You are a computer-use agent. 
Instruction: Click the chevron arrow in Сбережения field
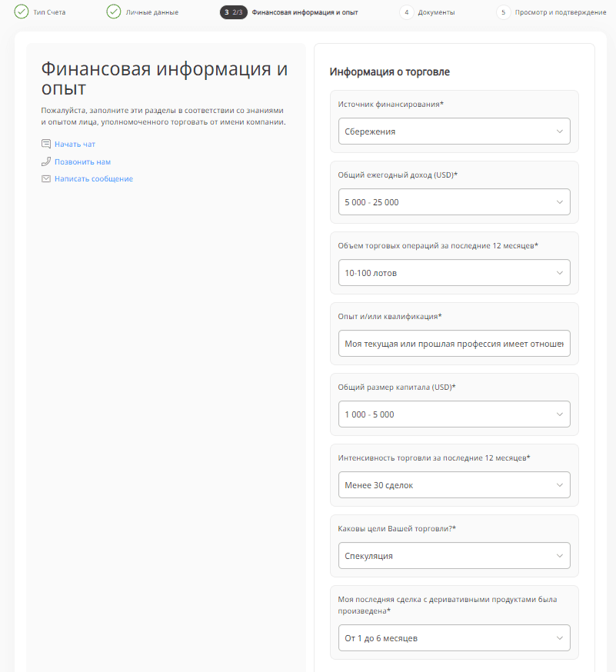pyautogui.click(x=559, y=131)
